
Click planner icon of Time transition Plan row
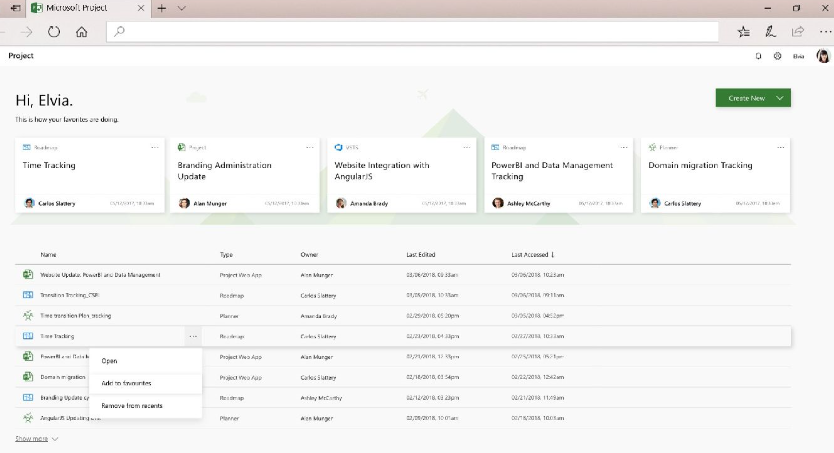pyautogui.click(x=28, y=315)
